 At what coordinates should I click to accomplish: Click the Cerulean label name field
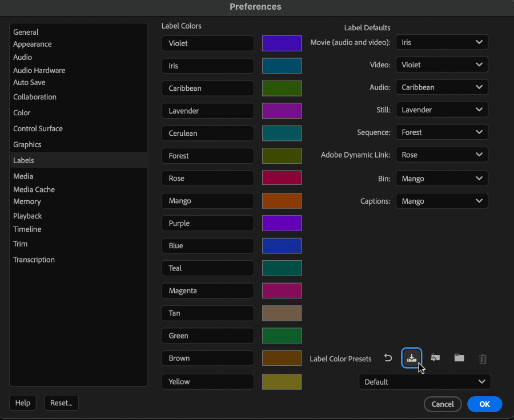pyautogui.click(x=207, y=134)
